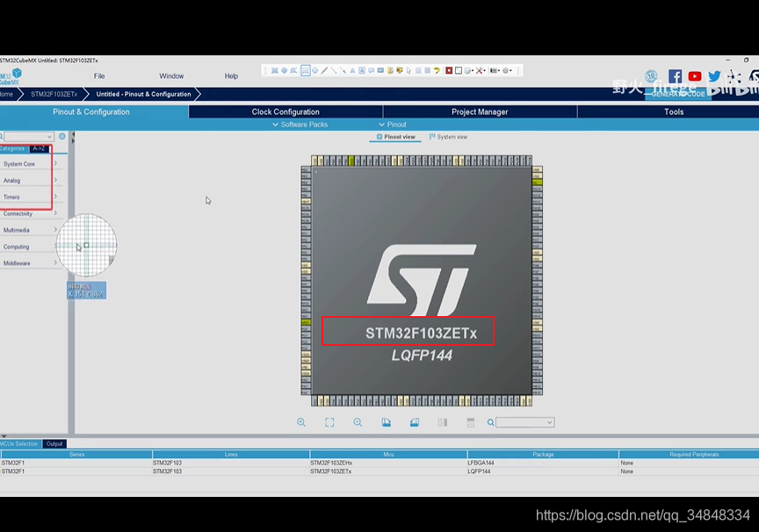Screen dimensions: 759x532
Task: Toggle the stacked layout icon in the pinout toolbar
Action: tap(471, 422)
